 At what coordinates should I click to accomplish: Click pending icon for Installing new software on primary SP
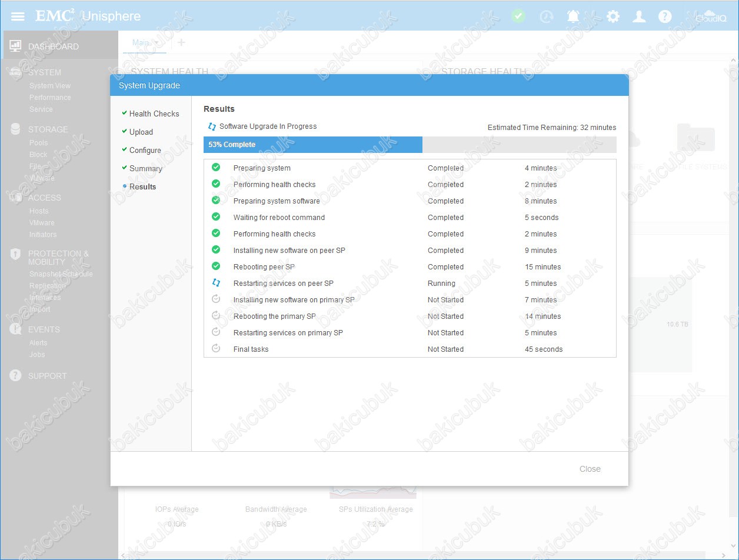[x=216, y=299]
